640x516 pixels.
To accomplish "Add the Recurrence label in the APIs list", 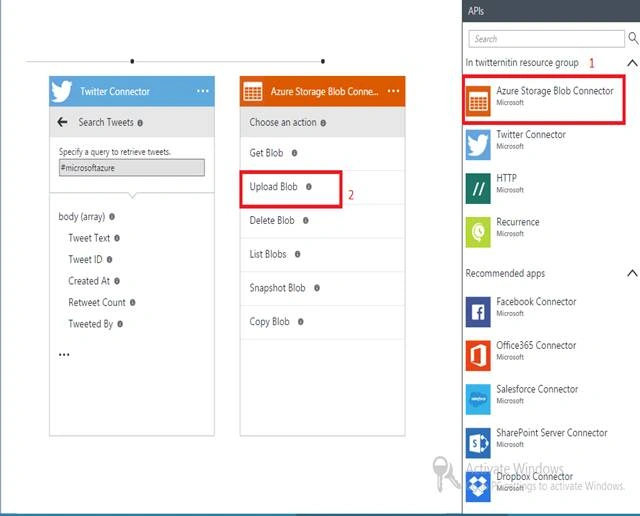I will click(518, 222).
